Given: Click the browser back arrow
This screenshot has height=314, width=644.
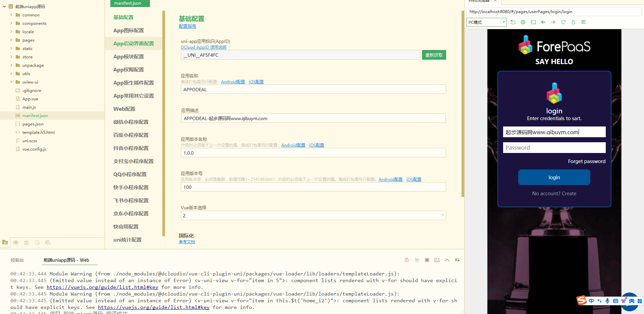Looking at the screenshot, I should 543,22.
